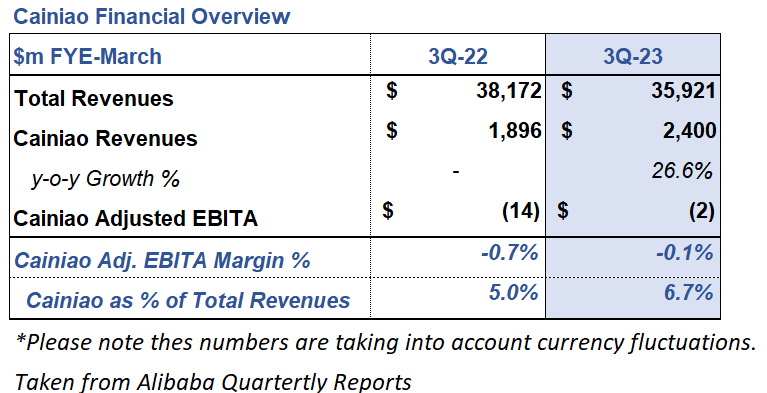The width and height of the screenshot is (767, 393).
Task: Select Cainiao as % of Total Revenues label
Action: (188, 300)
